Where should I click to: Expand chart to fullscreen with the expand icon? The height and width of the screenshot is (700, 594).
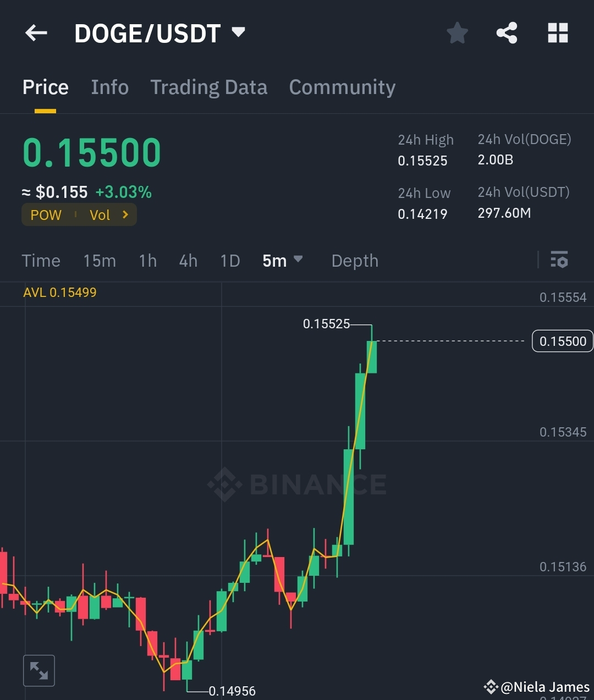pos(38,670)
